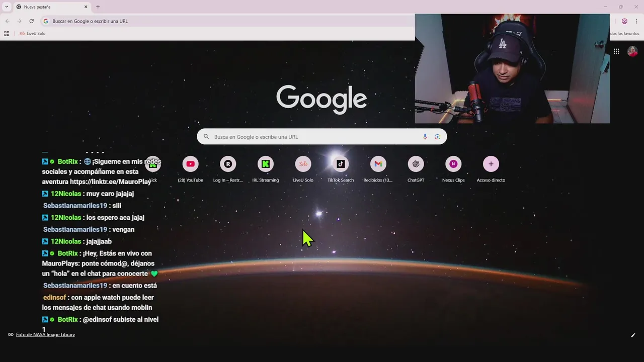Click the chat username edinsof
The height and width of the screenshot is (362, 644).
[55, 298]
